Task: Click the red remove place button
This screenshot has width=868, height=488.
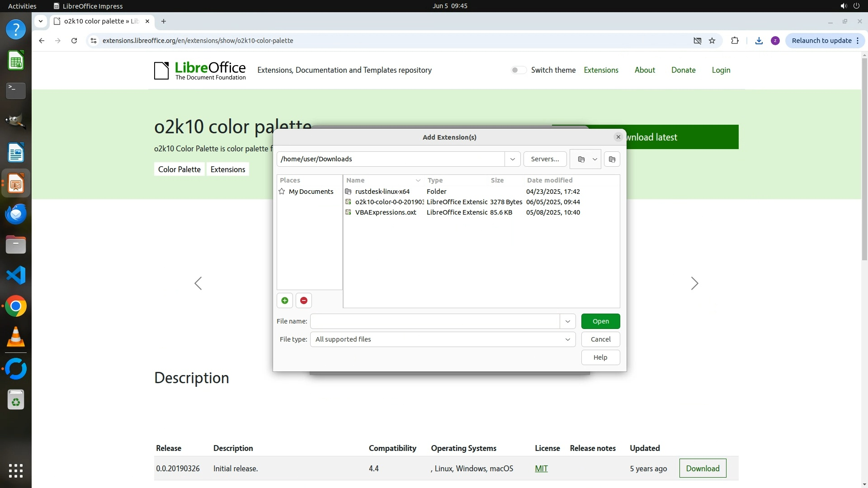Action: [304, 300]
